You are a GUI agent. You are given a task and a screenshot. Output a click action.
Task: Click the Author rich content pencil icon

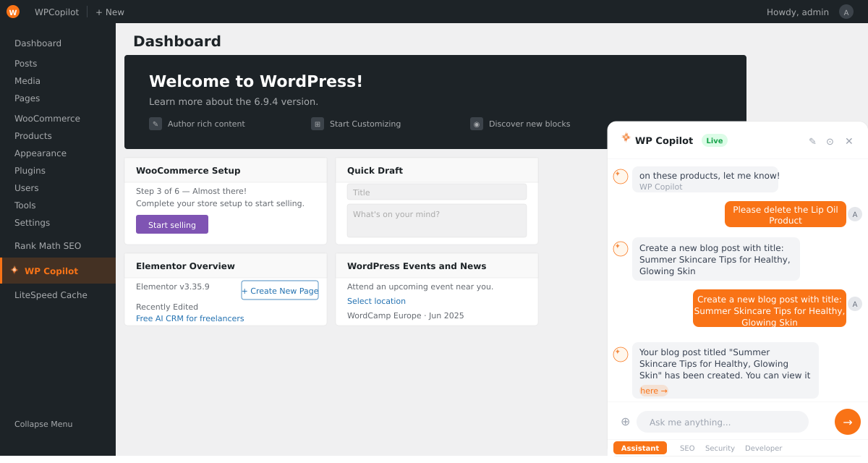click(156, 124)
